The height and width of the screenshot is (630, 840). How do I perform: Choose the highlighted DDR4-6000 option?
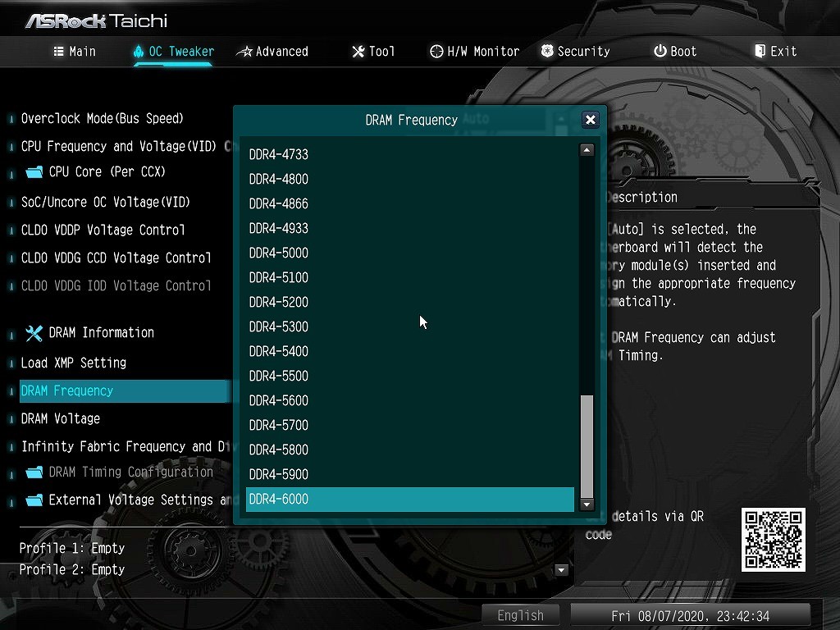(x=410, y=500)
